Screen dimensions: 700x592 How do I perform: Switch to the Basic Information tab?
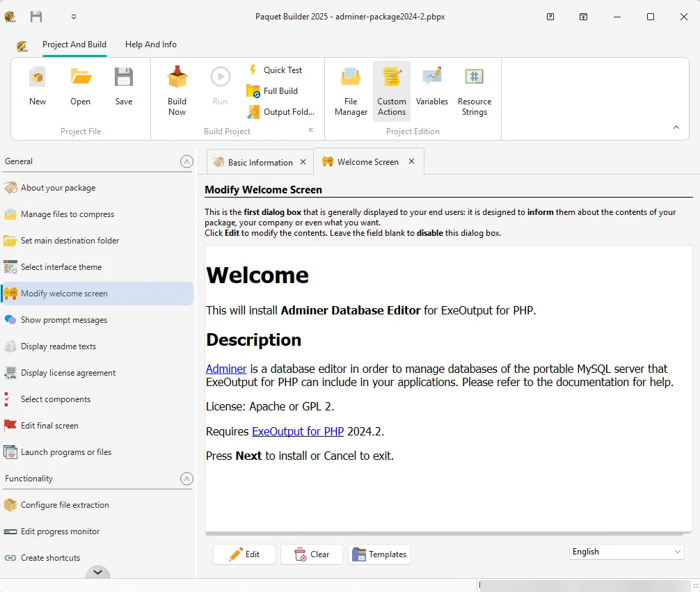point(260,161)
